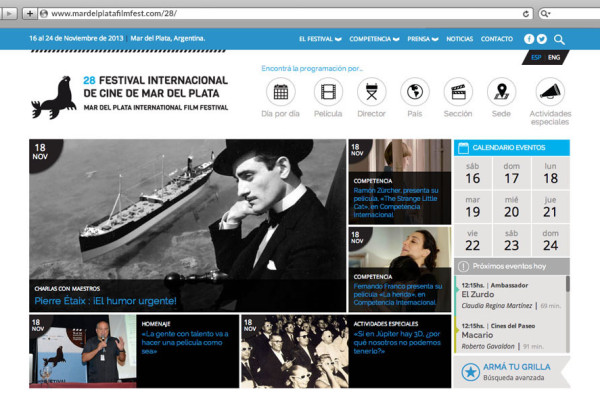Click the Calendario Eventos header
The height and width of the screenshot is (400, 600).
click(512, 148)
